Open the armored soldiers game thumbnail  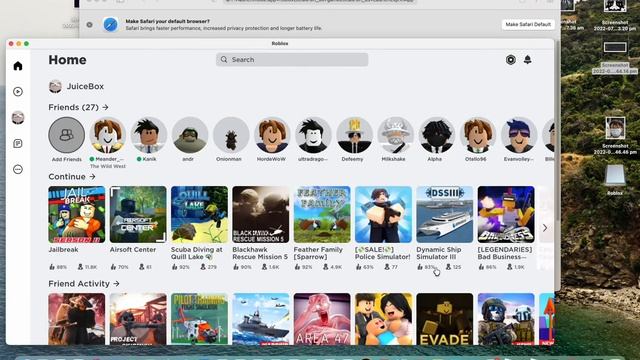[506, 319]
